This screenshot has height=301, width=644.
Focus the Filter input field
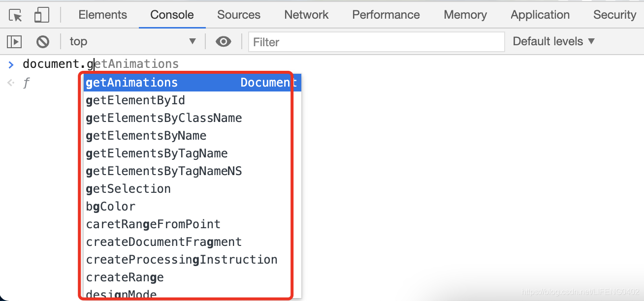pos(377,42)
